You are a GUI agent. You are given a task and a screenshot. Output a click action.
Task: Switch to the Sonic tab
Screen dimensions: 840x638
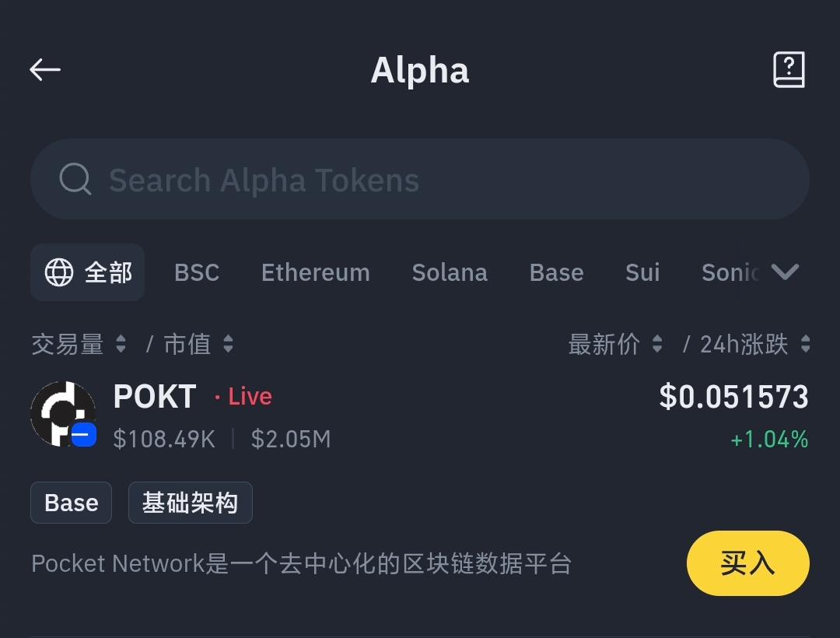tap(730, 272)
